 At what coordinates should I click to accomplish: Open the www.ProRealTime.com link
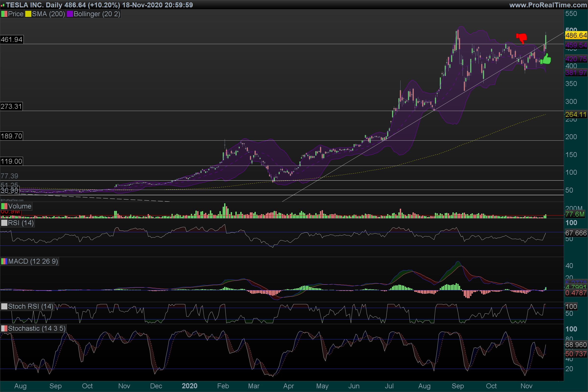coord(548,5)
